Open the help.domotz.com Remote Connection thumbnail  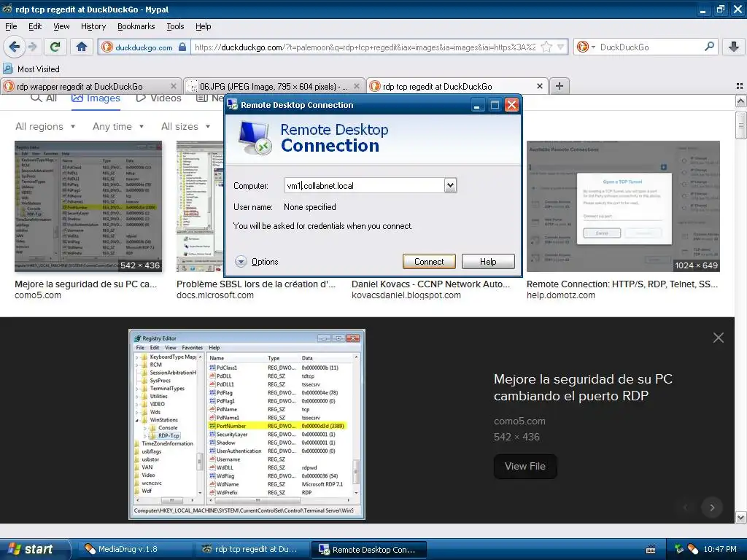point(623,206)
